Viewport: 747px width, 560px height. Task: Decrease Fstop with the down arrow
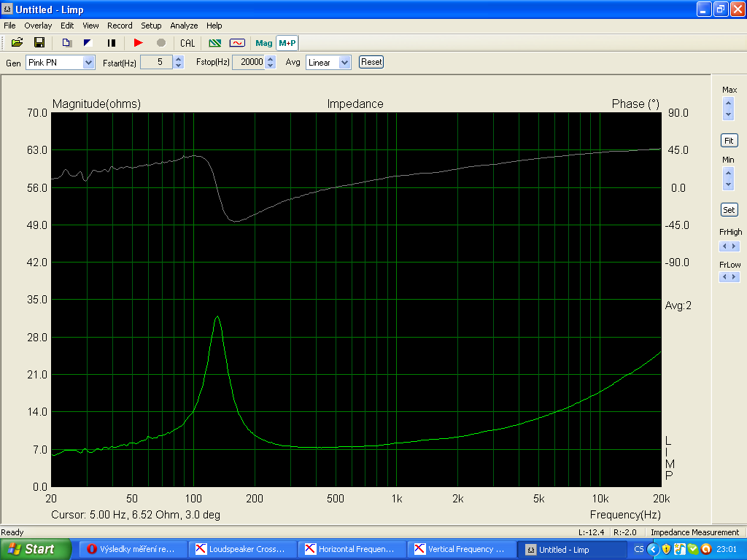(270, 65)
